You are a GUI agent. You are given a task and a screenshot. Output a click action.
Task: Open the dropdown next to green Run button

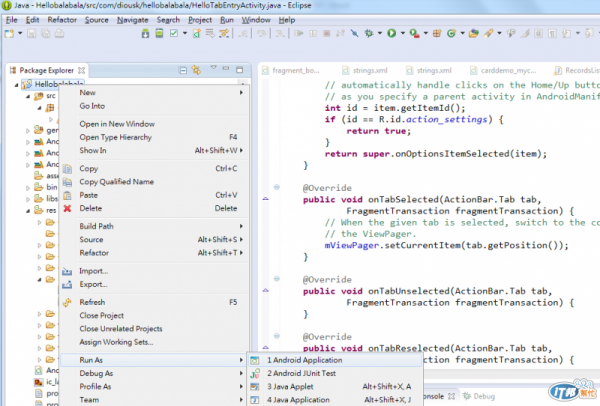tap(403, 33)
